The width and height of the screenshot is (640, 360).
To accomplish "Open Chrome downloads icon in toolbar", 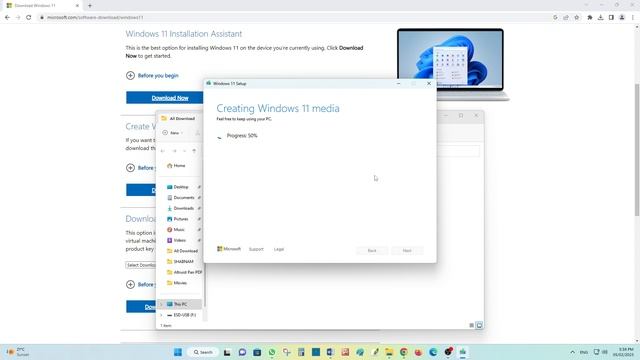I will [600, 18].
